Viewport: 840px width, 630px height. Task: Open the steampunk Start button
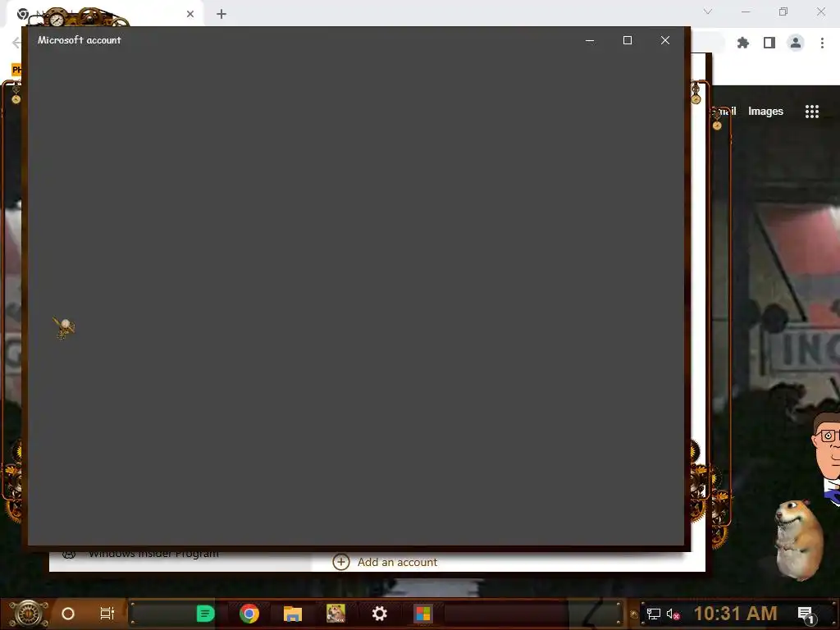pyautogui.click(x=29, y=614)
